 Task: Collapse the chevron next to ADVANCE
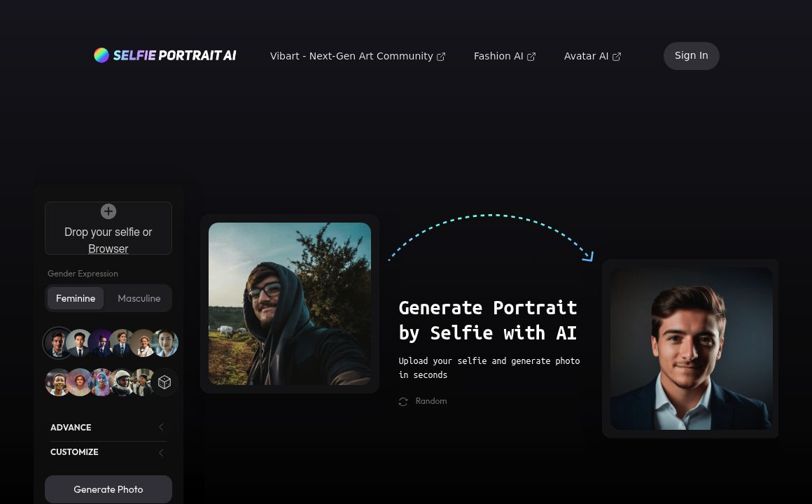tap(161, 427)
